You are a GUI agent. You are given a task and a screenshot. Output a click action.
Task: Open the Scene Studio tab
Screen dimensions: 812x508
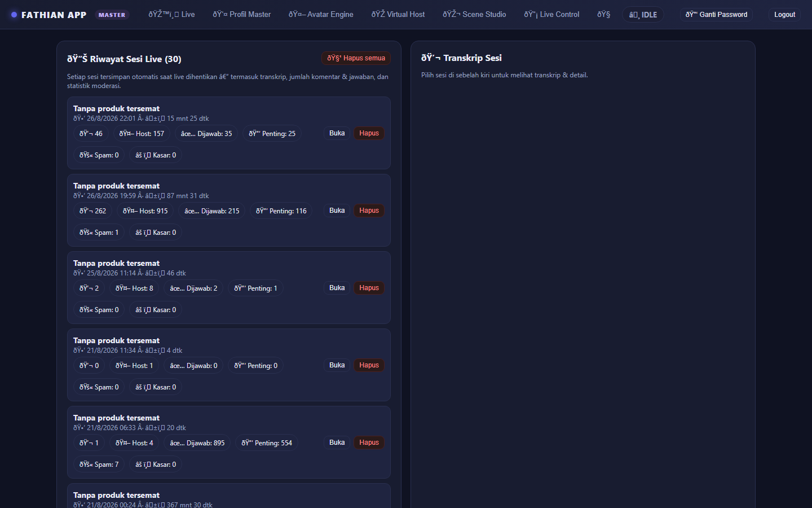pyautogui.click(x=474, y=15)
